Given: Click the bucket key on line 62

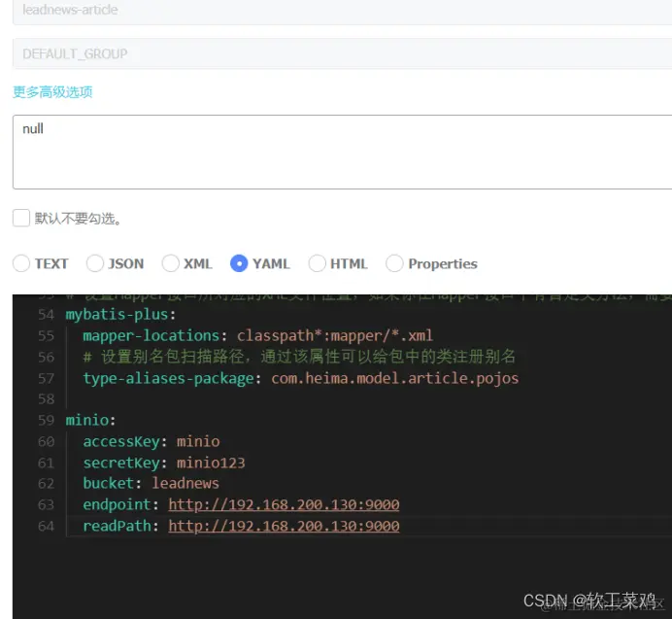Looking at the screenshot, I should coord(108,484).
